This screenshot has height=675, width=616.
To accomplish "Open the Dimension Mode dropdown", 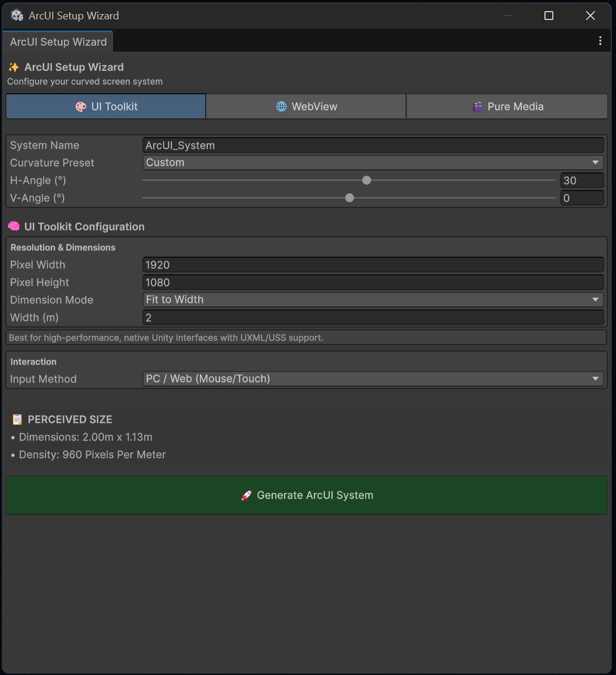I will coord(373,299).
